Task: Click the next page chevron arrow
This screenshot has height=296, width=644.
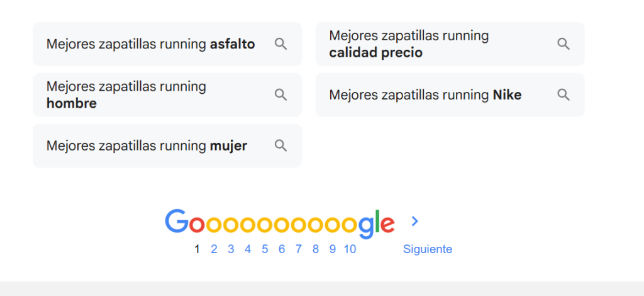Action: click(414, 221)
